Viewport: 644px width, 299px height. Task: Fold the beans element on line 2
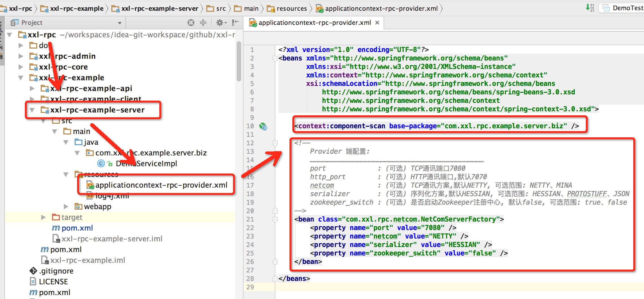(275, 58)
